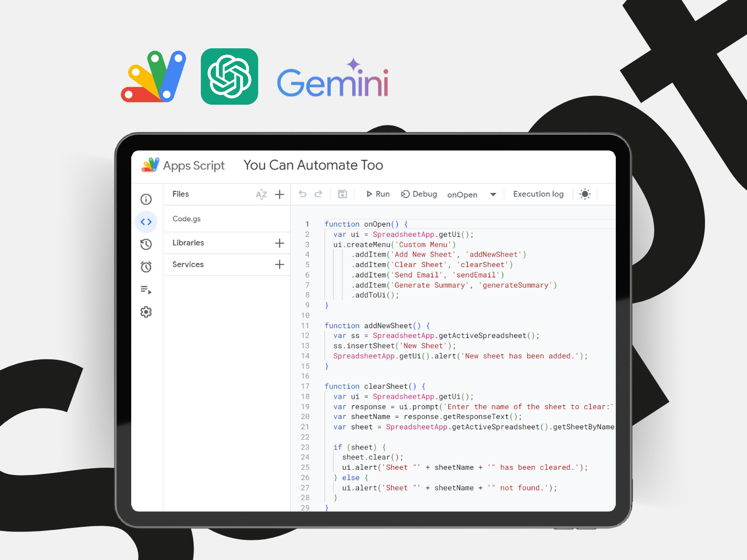Image resolution: width=747 pixels, height=560 pixels.
Task: Click the line 1 function onOpen declaration
Action: coord(366,224)
